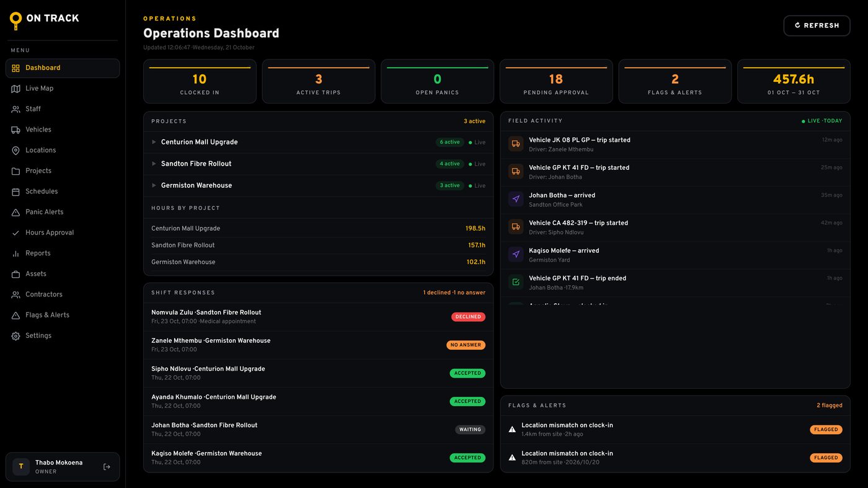The image size is (868, 488).
Task: Go to Dashboard in the sidebar
Action: tap(63, 68)
